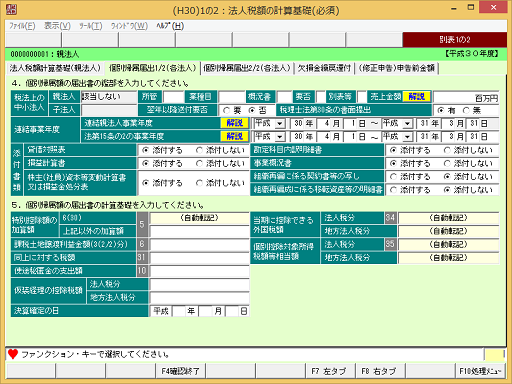This screenshot has width=512, height=384.
Task: Click the application icon in the title bar
Action: pos(11,9)
